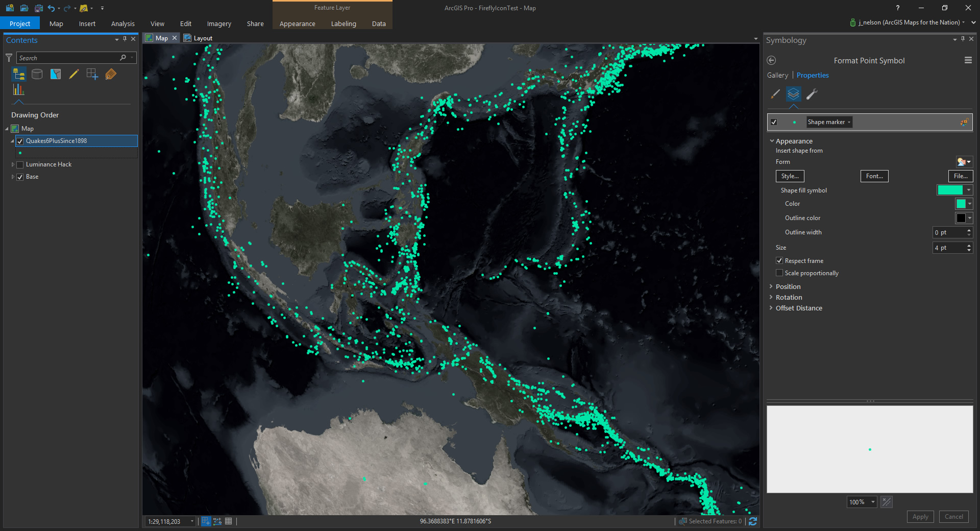Click the magnifier icon in Contents search box
Image resolution: width=980 pixels, height=531 pixels.
[123, 58]
